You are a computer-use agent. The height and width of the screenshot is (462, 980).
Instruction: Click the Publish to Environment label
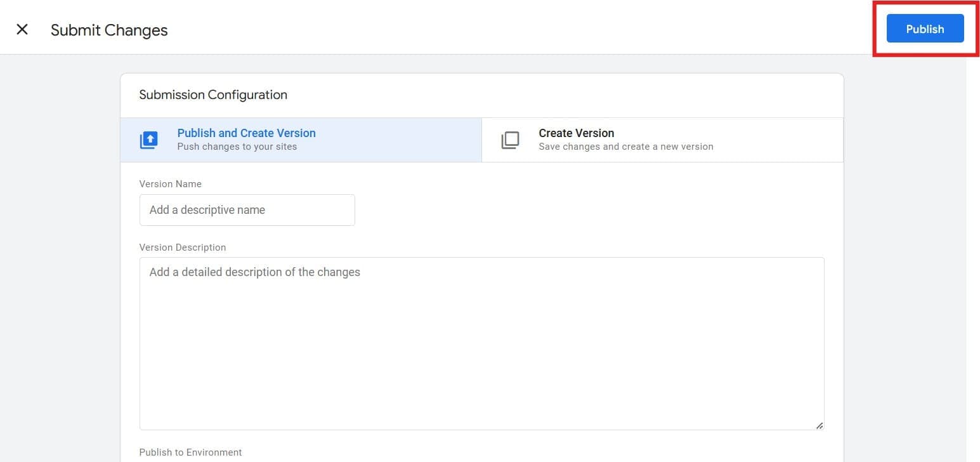[190, 452]
